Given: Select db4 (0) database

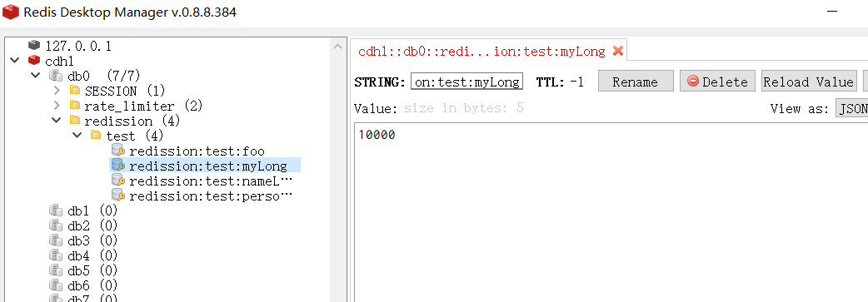Looking at the screenshot, I should [x=92, y=255].
